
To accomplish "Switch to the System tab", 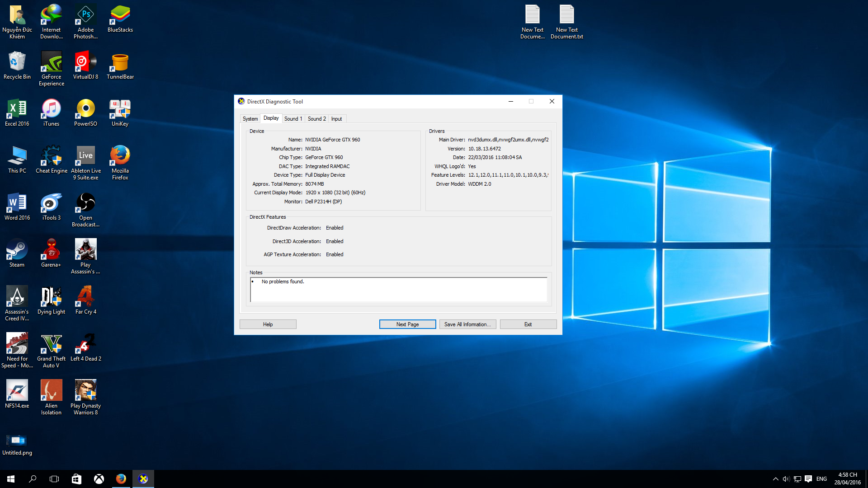I will (250, 119).
